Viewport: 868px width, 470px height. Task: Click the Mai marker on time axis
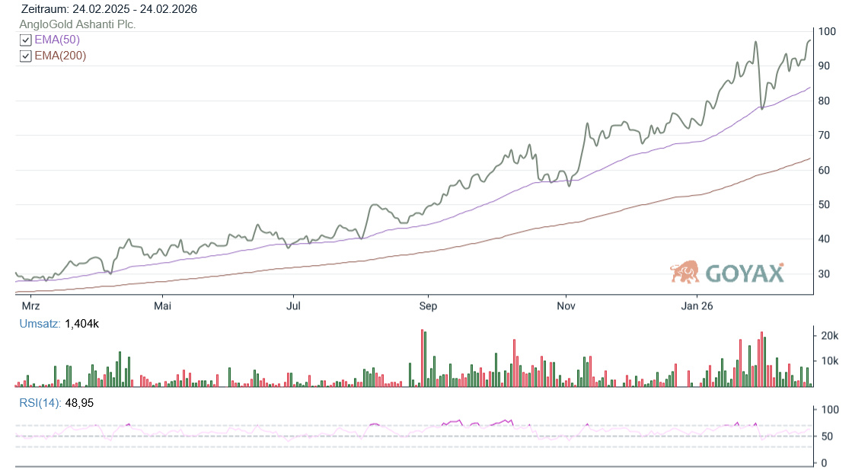(162, 306)
